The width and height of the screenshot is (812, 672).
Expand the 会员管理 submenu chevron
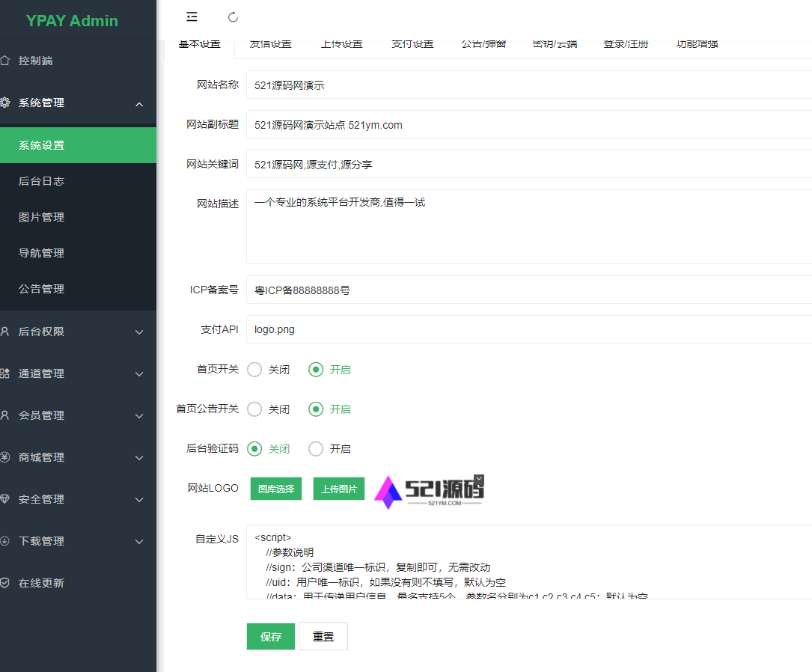[x=139, y=416]
